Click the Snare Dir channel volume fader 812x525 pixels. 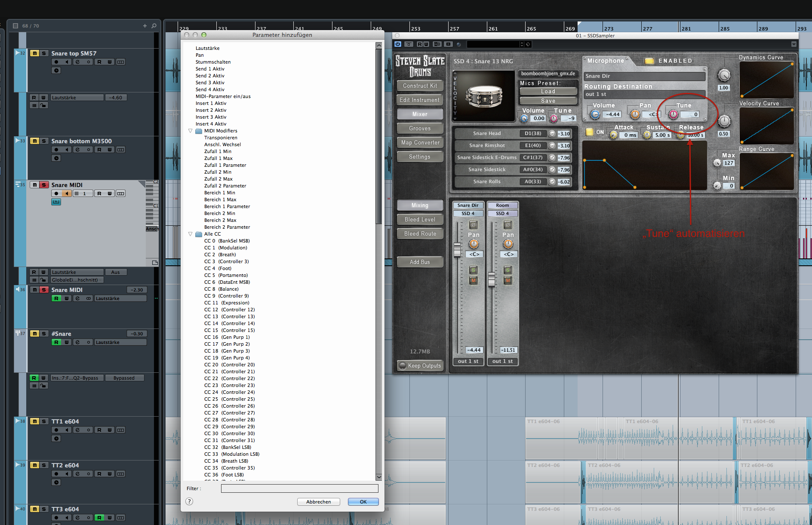(457, 249)
